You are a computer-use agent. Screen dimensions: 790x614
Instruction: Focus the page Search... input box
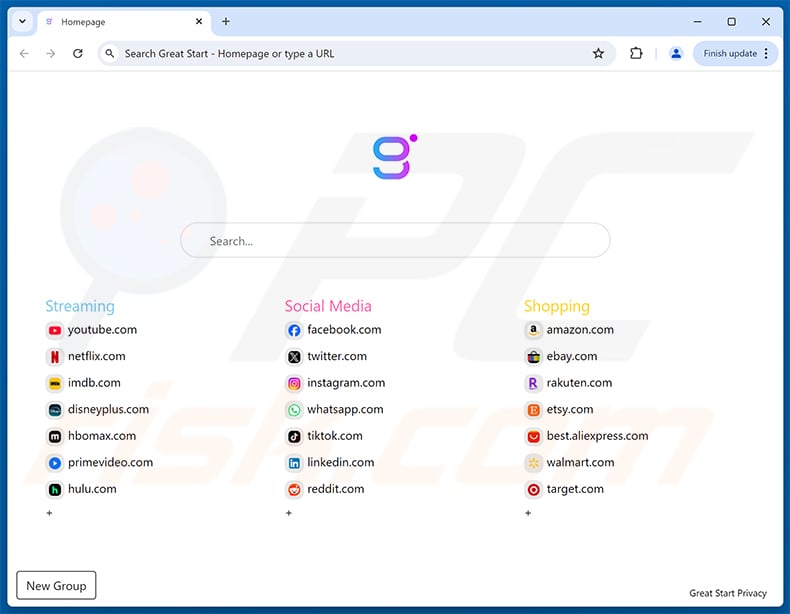(x=395, y=241)
